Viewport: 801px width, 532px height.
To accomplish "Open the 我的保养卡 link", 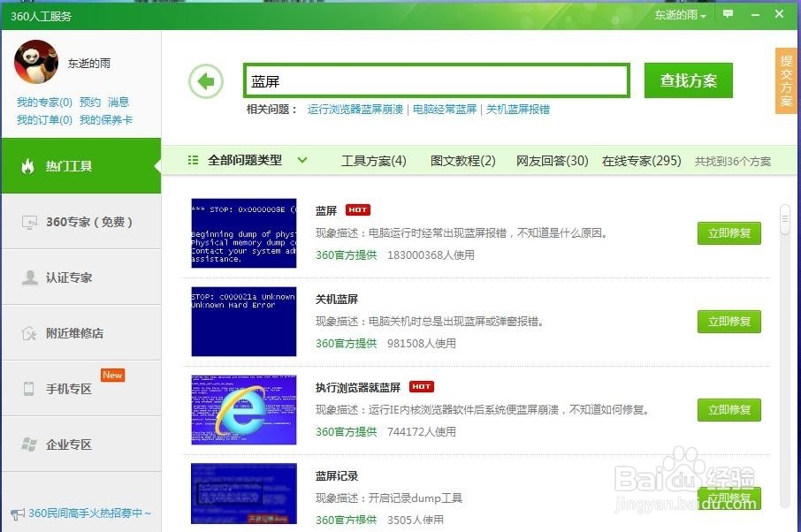I will 106,120.
